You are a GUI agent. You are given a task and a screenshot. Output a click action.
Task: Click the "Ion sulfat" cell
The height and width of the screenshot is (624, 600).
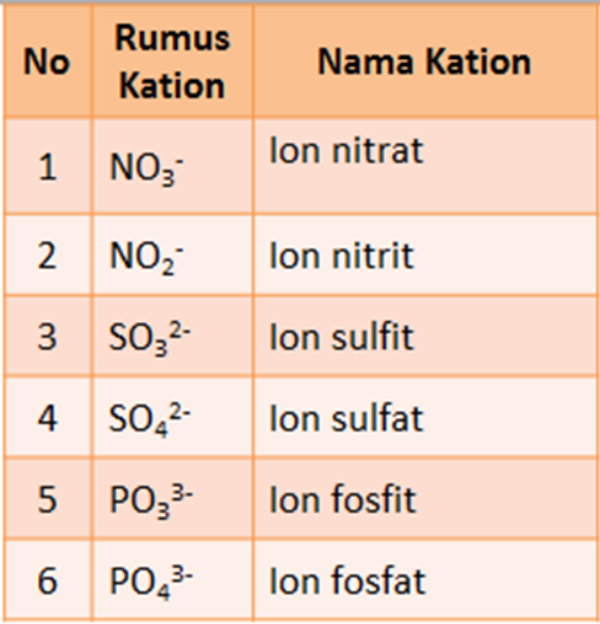[x=425, y=417]
